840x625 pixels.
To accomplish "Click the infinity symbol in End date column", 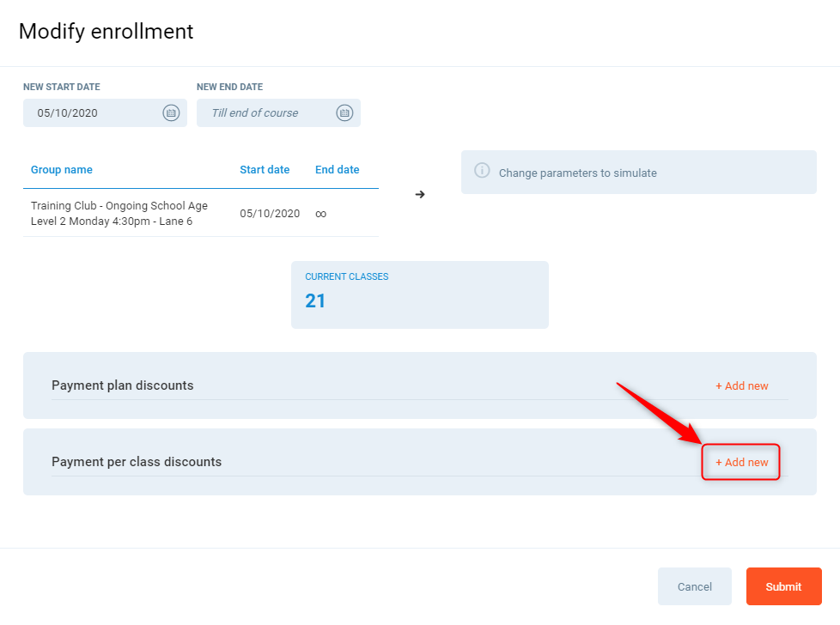I will point(320,214).
